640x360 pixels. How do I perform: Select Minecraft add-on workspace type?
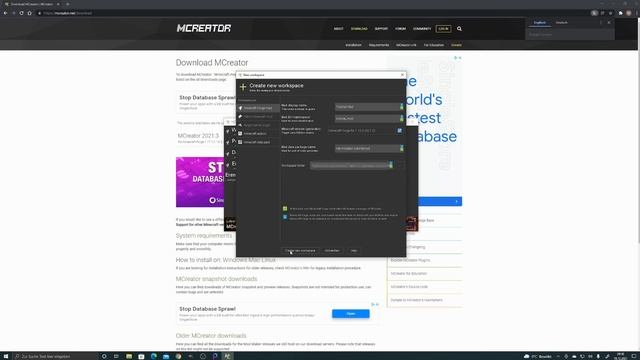tap(258, 133)
